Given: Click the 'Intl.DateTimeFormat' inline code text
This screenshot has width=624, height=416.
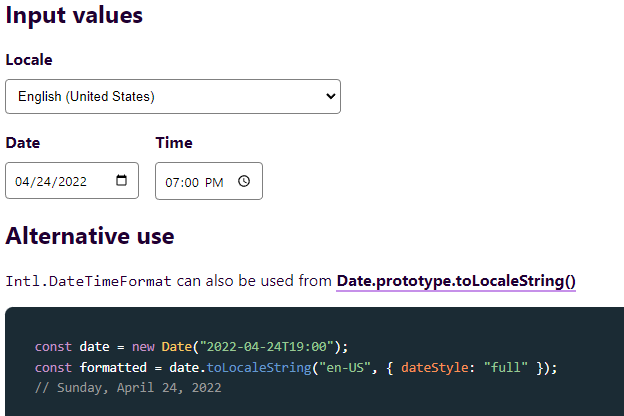Looking at the screenshot, I should pos(88,281).
